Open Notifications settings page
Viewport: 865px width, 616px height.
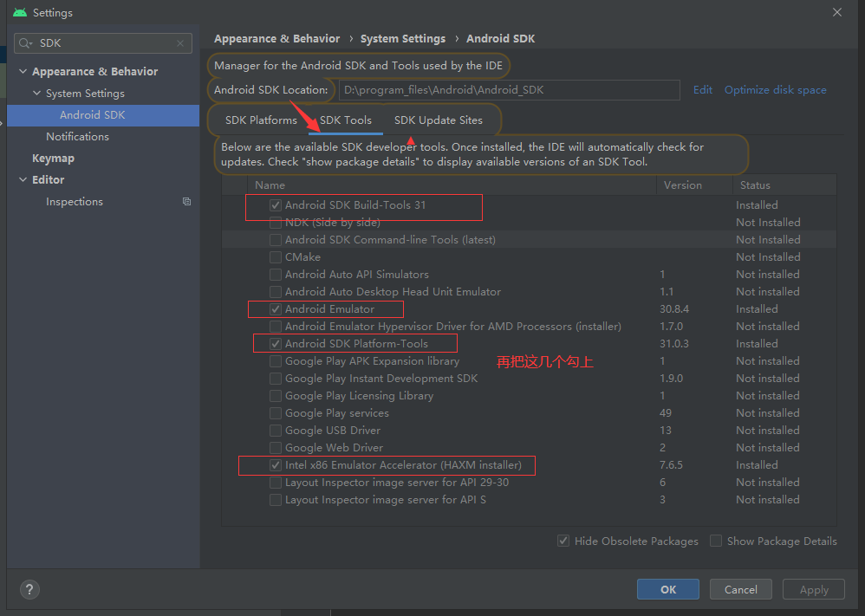(x=77, y=137)
